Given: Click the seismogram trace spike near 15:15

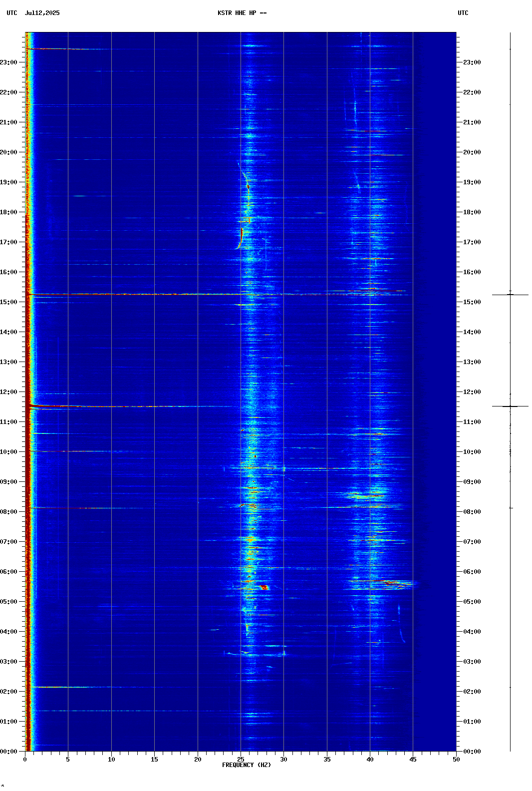Looking at the screenshot, I should click(510, 295).
